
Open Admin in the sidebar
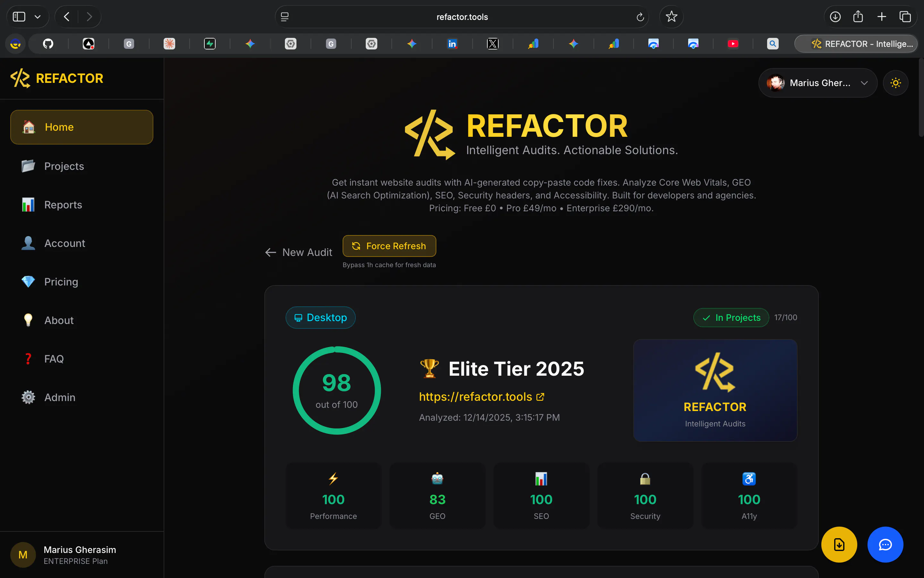(82, 397)
